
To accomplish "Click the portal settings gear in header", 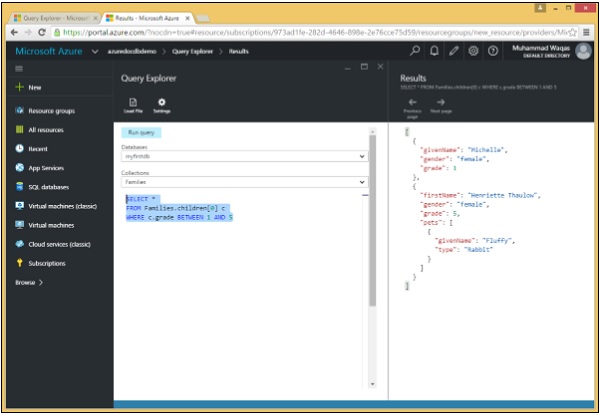I will [473, 50].
